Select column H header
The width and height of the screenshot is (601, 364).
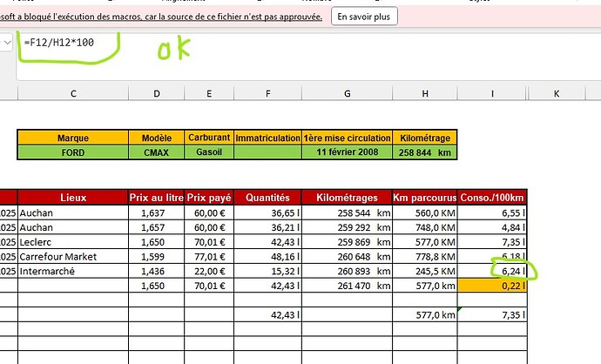click(425, 94)
